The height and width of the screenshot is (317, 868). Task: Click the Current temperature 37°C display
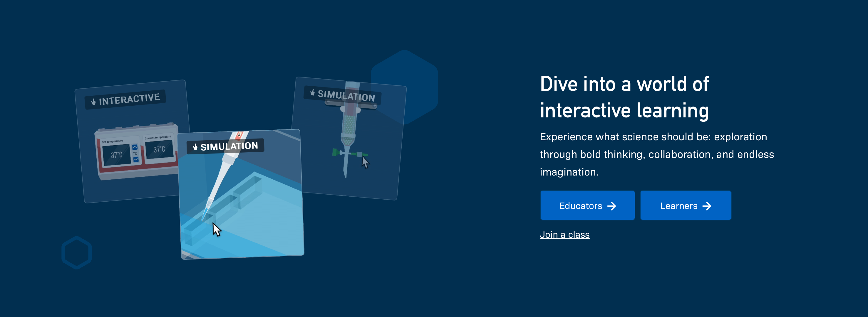159,149
